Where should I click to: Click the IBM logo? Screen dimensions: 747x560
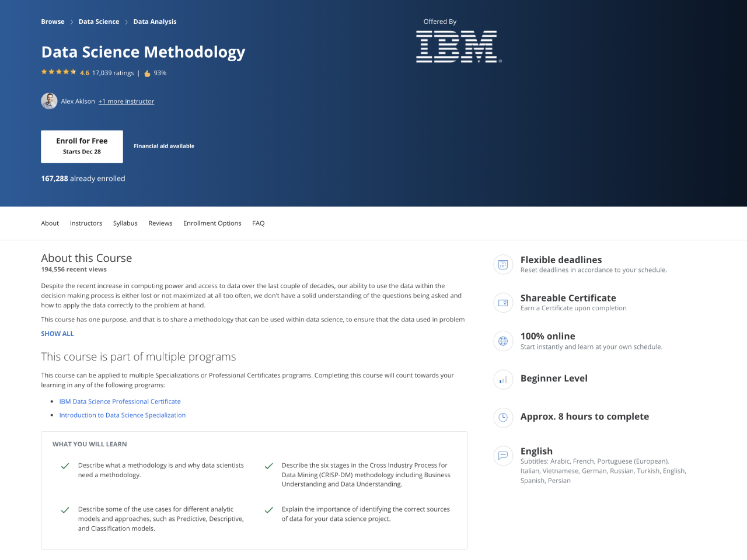tap(458, 47)
